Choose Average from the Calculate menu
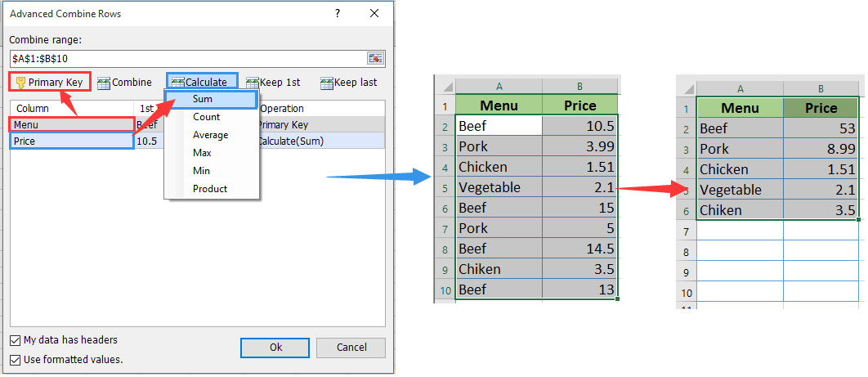This screenshot has height=377, width=868. coord(211,135)
